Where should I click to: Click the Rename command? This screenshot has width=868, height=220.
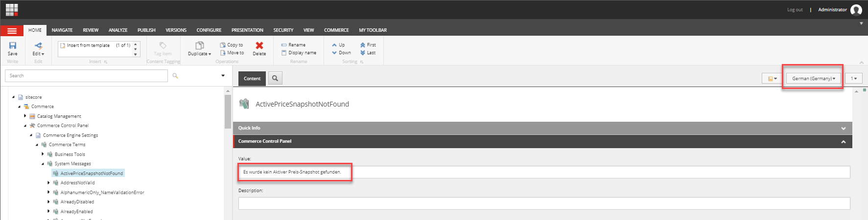tap(293, 44)
